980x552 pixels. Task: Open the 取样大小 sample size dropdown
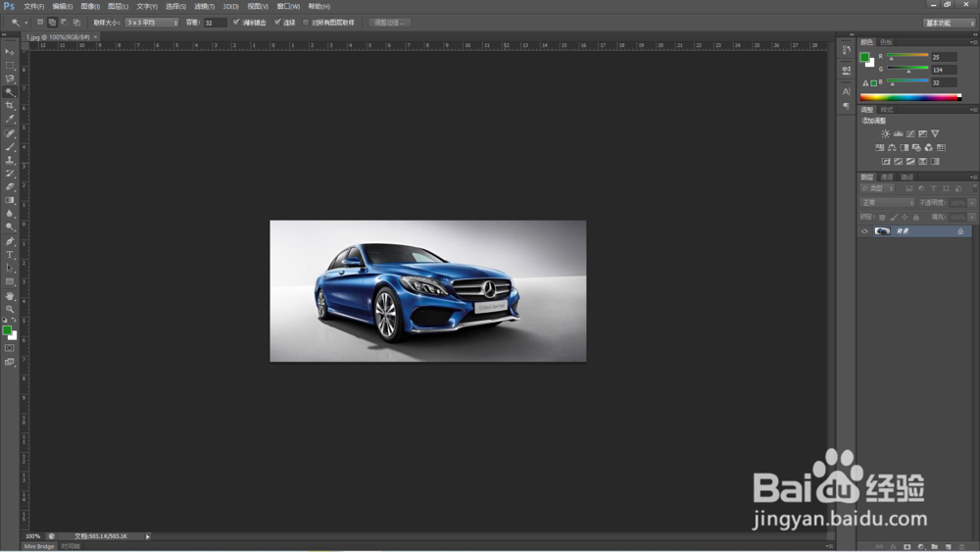152,23
